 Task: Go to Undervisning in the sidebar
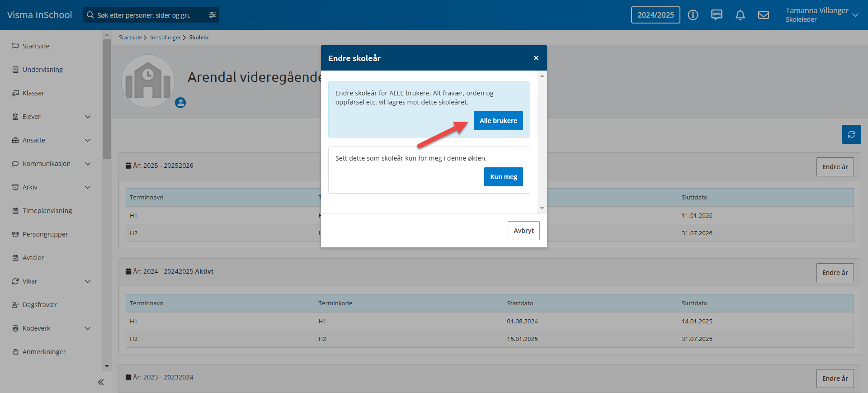42,70
